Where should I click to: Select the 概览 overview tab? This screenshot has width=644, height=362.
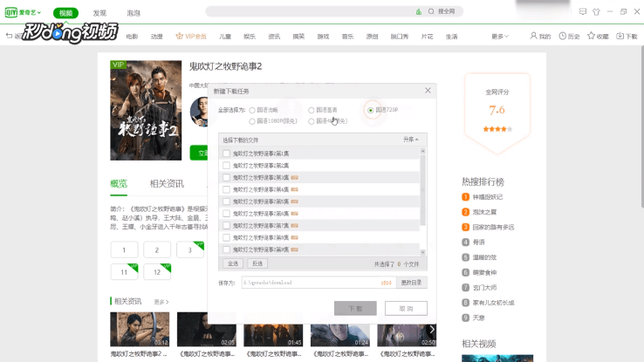[119, 184]
